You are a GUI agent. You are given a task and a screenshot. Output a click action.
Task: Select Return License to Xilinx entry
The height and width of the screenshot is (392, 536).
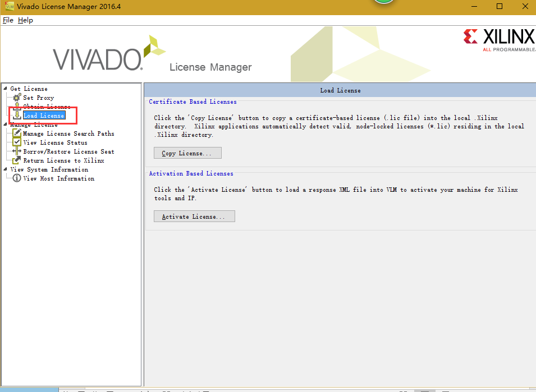click(x=63, y=160)
